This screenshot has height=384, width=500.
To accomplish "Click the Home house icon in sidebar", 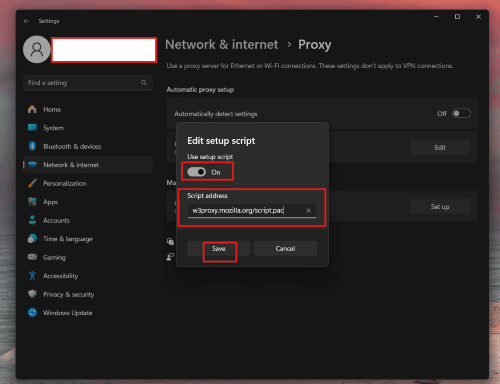I will [32, 109].
